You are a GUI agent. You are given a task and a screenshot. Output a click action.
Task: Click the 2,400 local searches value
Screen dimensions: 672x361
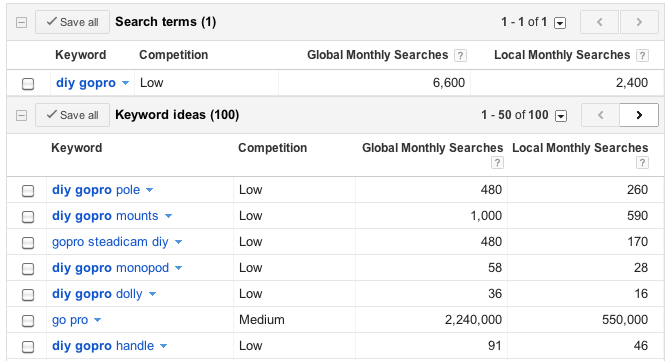pyautogui.click(x=632, y=83)
